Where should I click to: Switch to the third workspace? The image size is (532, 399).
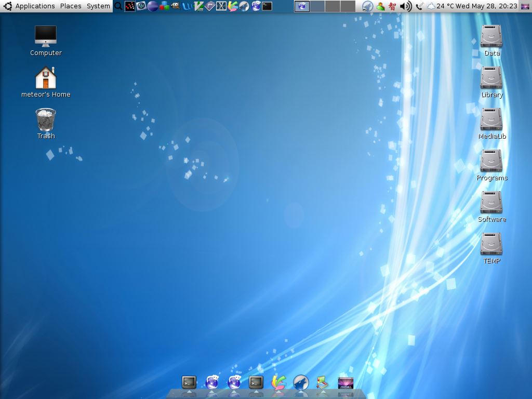pos(332,6)
